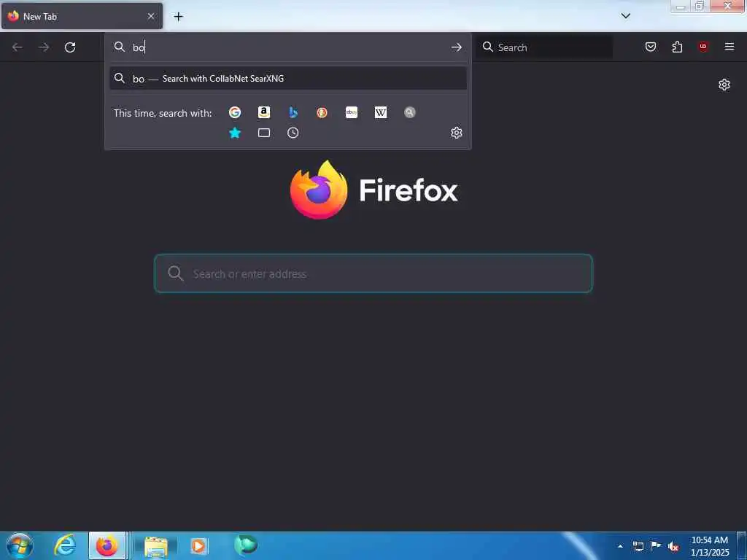List all tabs dropdown arrow
Viewport: 747px width, 560px height.
pyautogui.click(x=626, y=16)
